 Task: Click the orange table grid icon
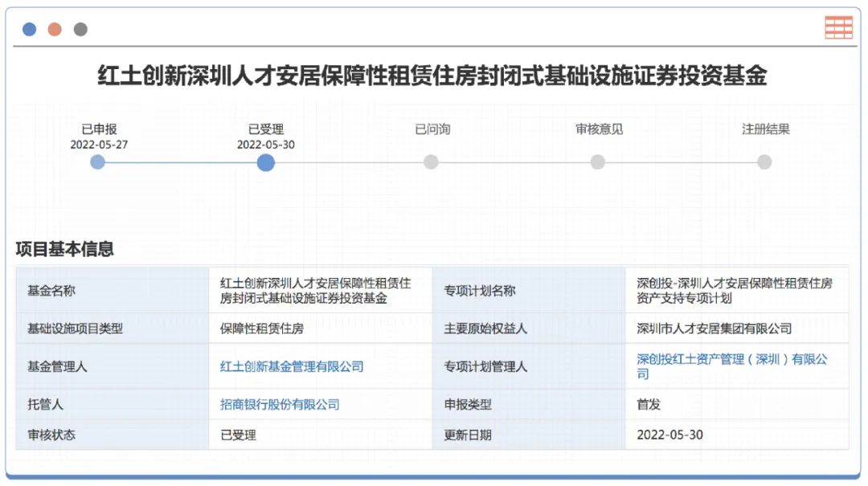point(838,27)
